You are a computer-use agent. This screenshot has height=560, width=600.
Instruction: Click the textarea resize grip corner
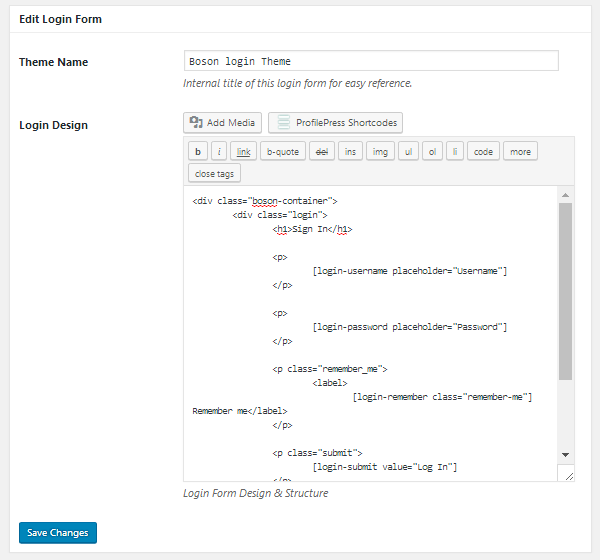pos(569,476)
